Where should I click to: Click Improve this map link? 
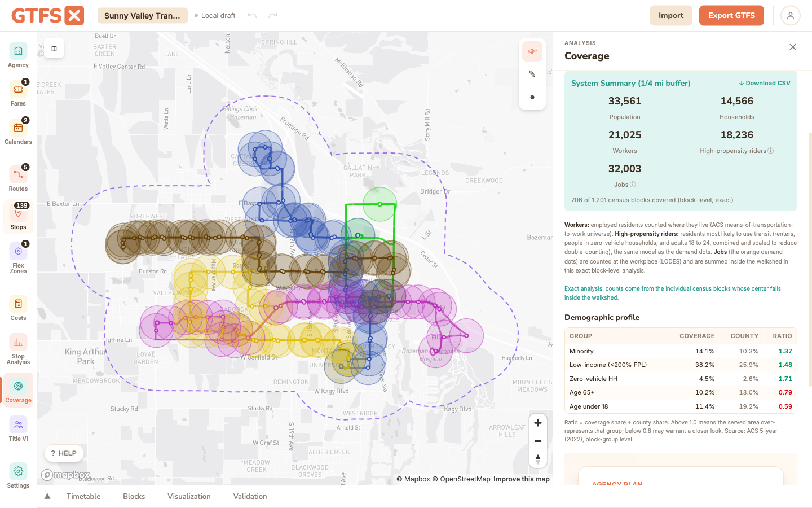click(522, 479)
